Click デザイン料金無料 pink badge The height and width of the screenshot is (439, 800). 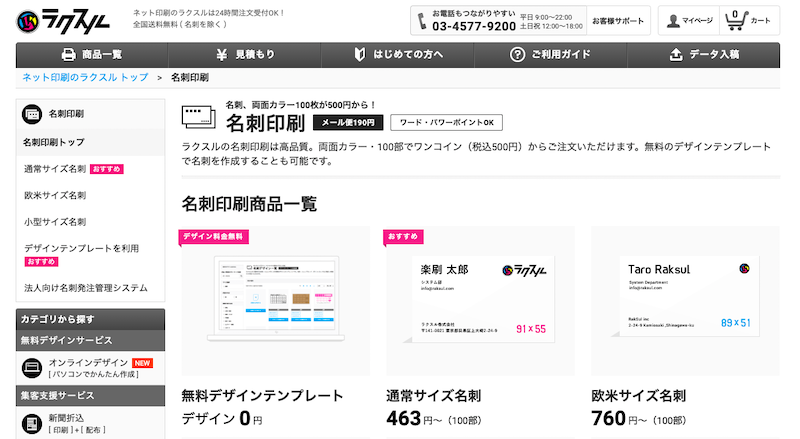[x=213, y=236]
